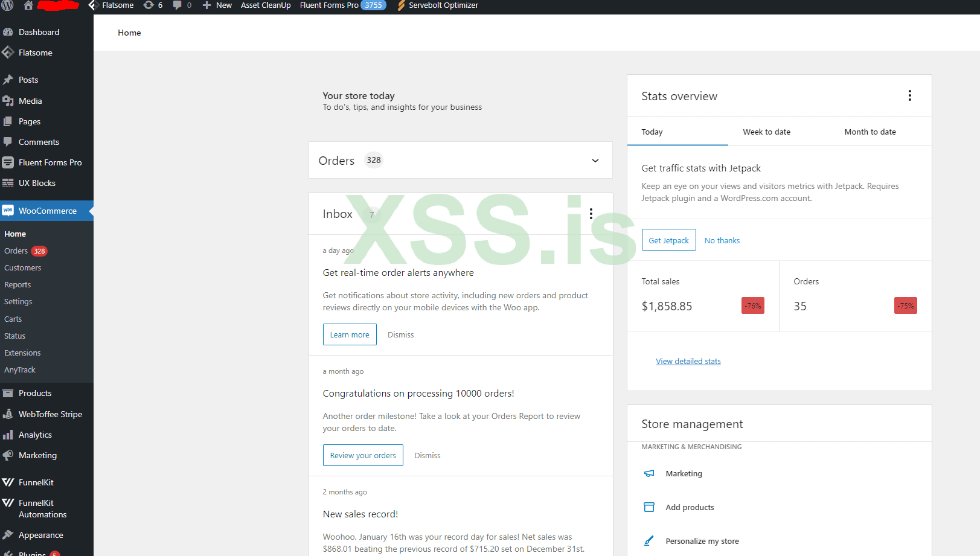Image resolution: width=980 pixels, height=556 pixels.
Task: Click the Flatsome diamond icon in sidebar
Action: tap(8, 53)
